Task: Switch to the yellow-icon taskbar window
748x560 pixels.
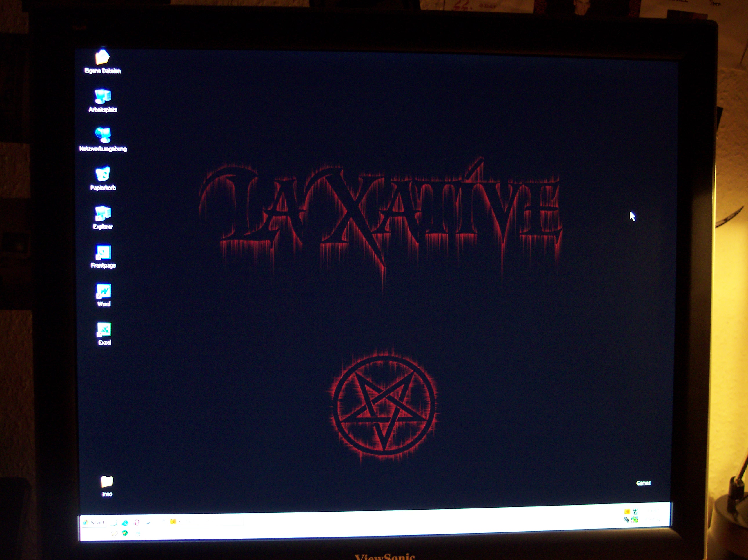Action: coord(189,522)
